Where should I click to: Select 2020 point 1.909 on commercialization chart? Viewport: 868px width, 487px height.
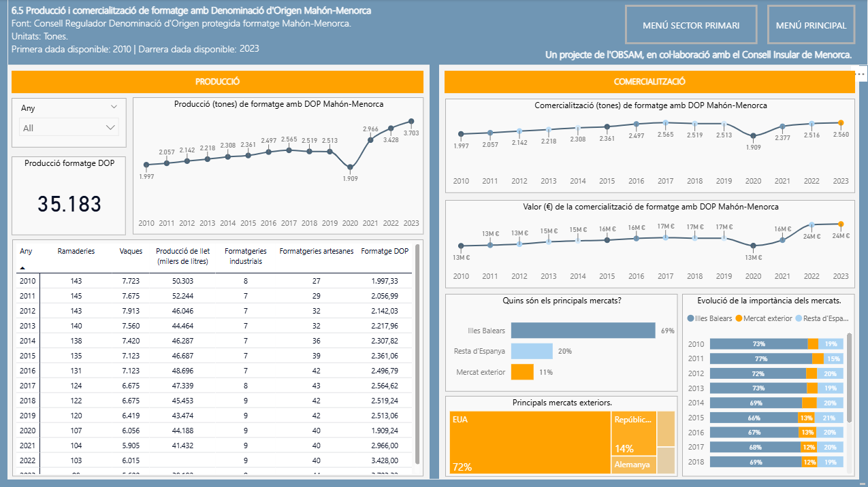[x=753, y=136]
